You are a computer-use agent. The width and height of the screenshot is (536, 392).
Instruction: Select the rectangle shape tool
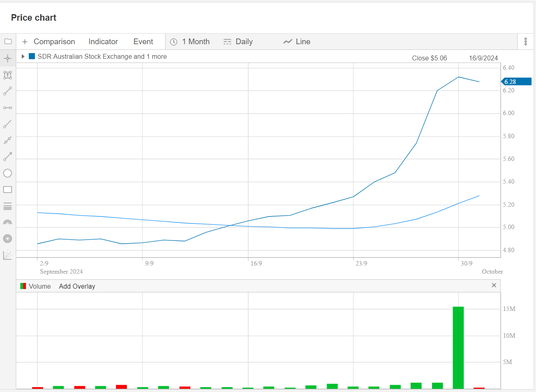8,190
